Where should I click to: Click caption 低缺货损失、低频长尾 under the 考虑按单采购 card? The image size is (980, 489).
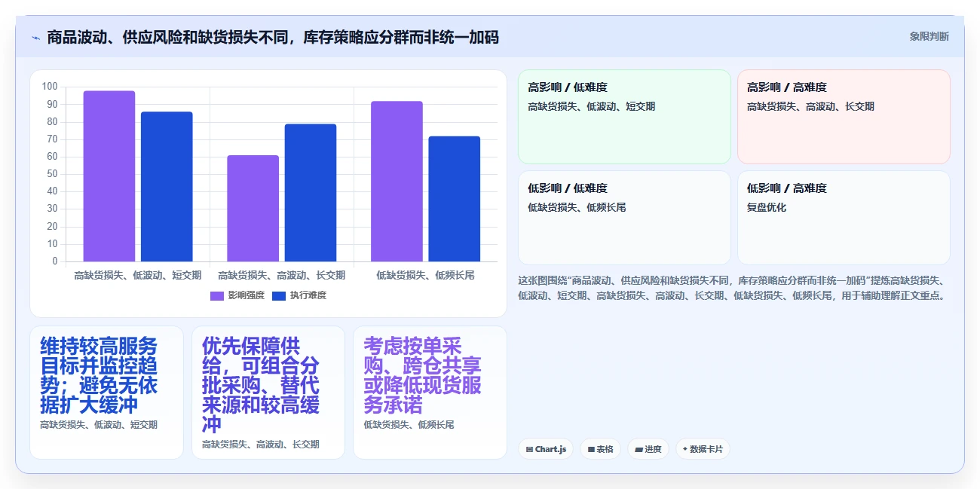pos(409,425)
